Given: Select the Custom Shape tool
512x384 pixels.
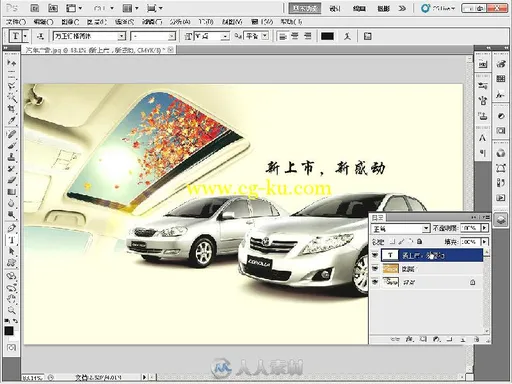Looking at the screenshot, I should (12, 263).
